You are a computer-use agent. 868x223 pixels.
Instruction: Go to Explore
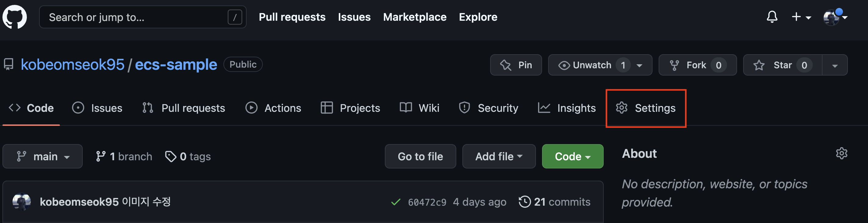(478, 17)
